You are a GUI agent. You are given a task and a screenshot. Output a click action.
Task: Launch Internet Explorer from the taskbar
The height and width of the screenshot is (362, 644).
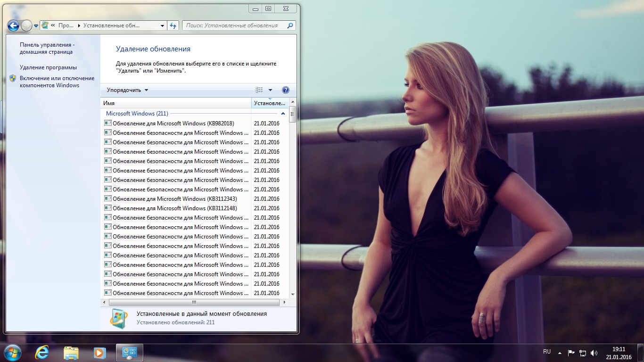point(42,353)
